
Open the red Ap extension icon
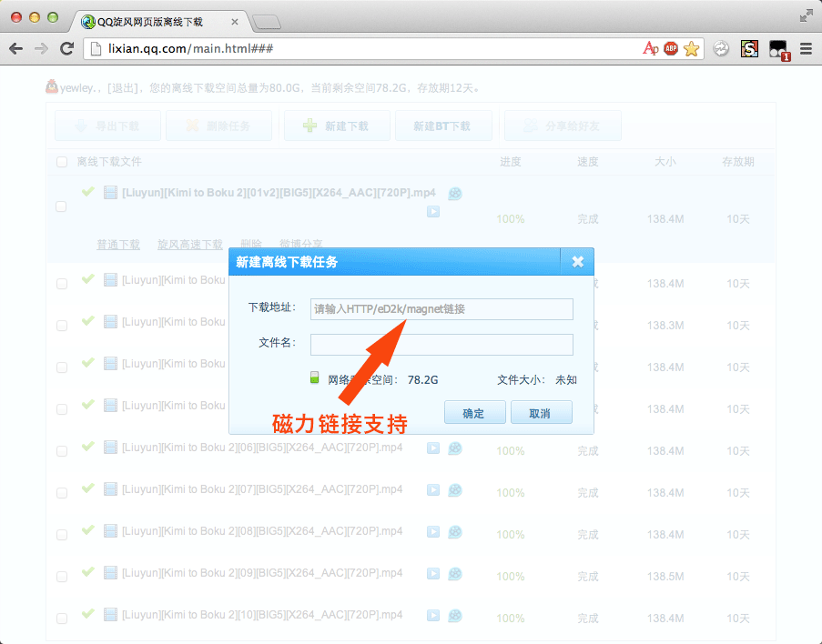tap(651, 49)
